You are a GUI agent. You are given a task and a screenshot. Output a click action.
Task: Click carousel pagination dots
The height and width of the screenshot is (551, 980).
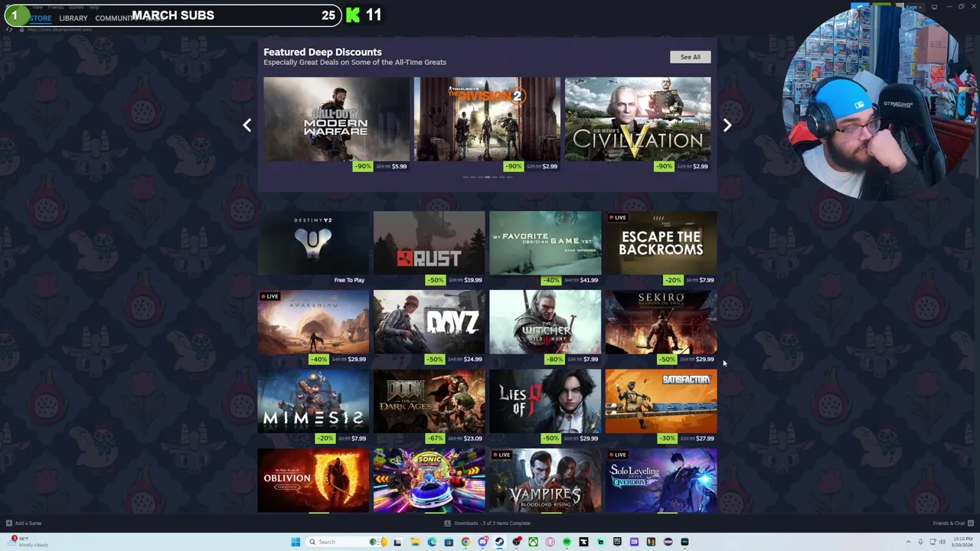coord(487,177)
